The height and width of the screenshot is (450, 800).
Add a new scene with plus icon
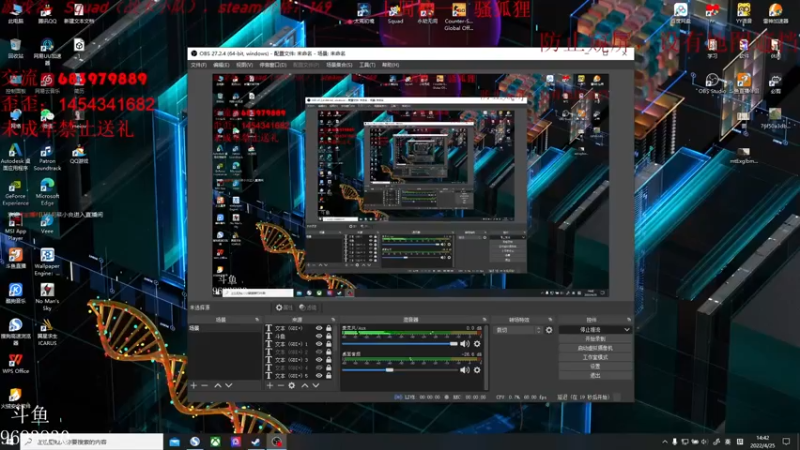(194, 385)
